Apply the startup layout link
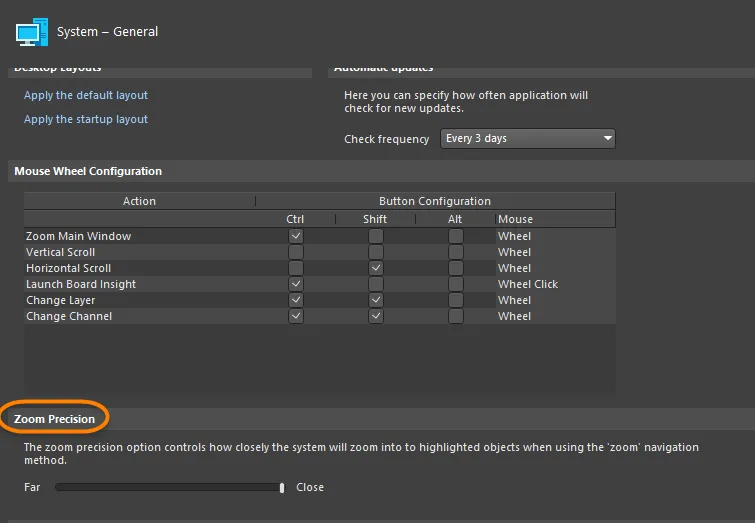The width and height of the screenshot is (755, 523). click(x=86, y=119)
